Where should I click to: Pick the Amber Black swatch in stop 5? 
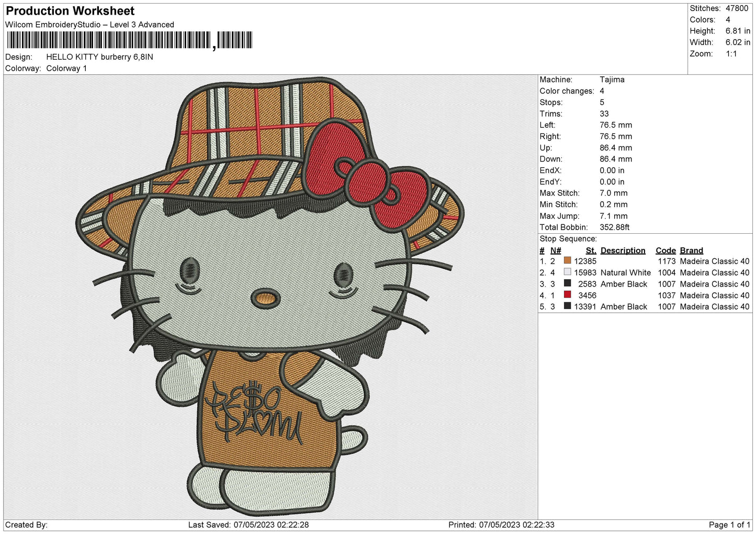[x=567, y=306]
